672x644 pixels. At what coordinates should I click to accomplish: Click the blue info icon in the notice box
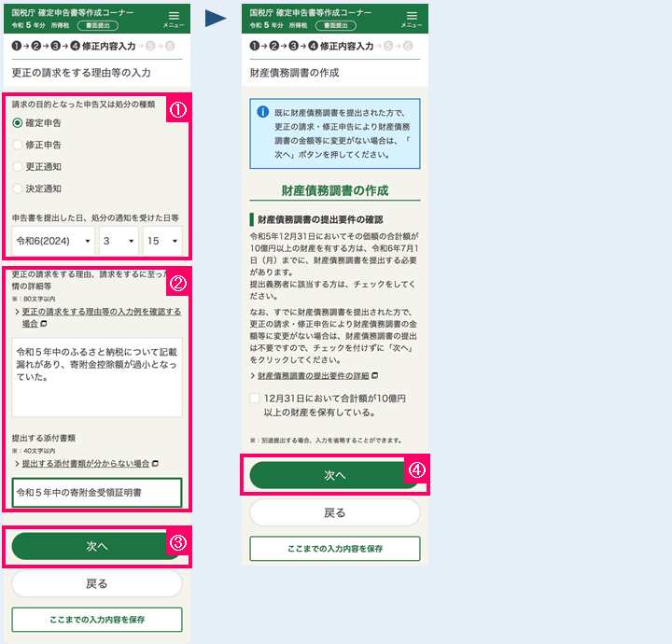pos(262,112)
